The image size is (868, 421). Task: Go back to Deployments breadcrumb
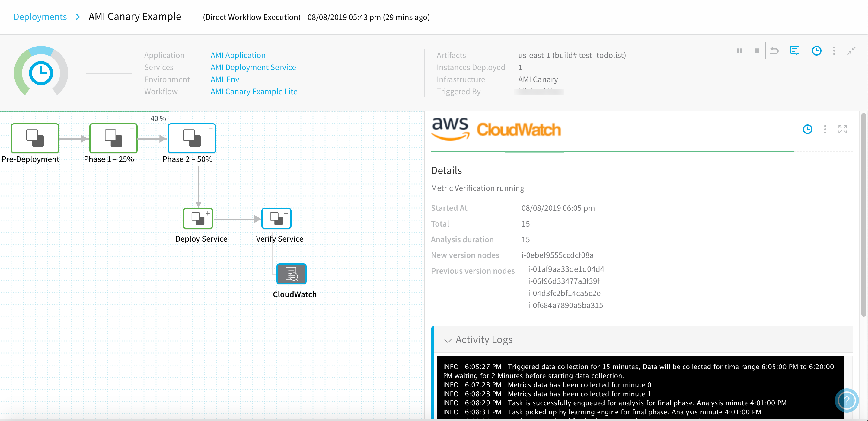pyautogui.click(x=40, y=17)
